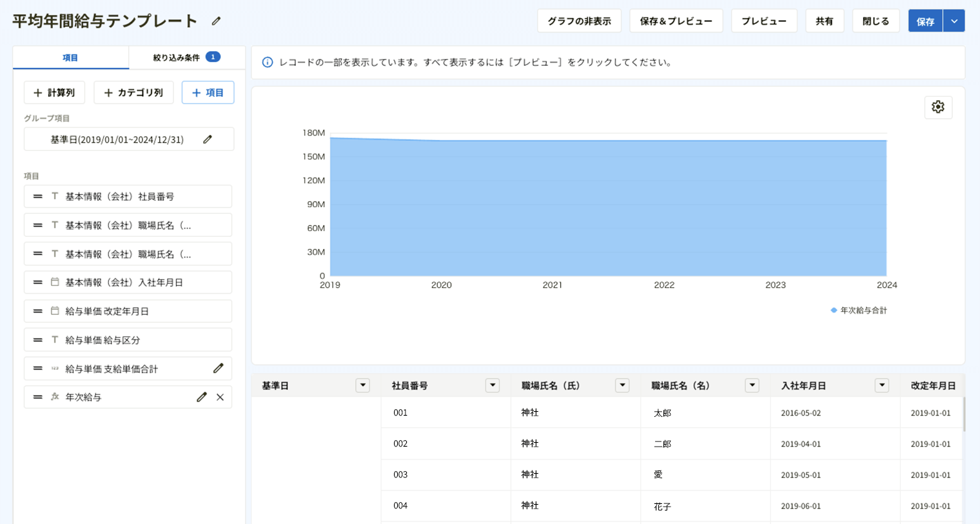Click the text type icon of 社員番号 item
Screen dimensions: 980x524
coord(55,196)
